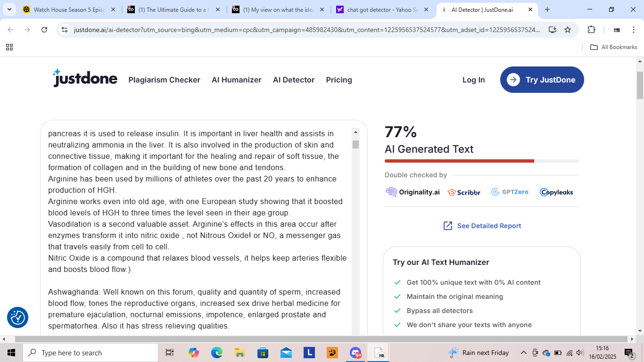Open the Apps grid in bookmarks bar
Viewport: 644px width, 362px height.
[x=9, y=47]
